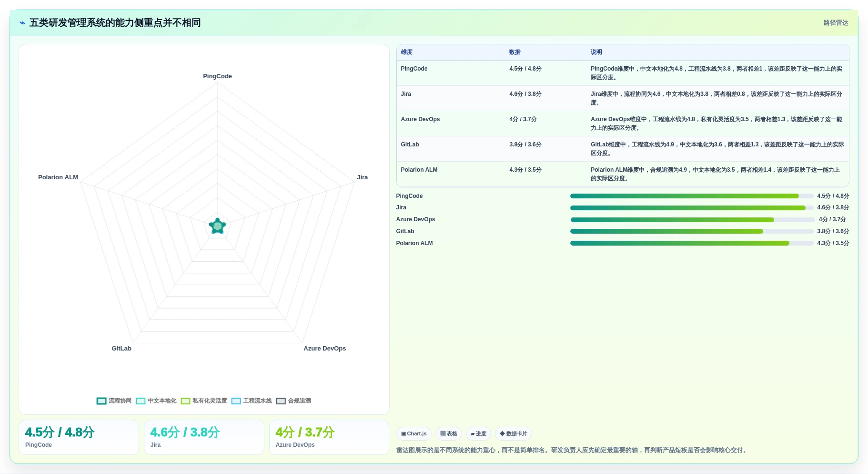Click the 数据卡片 tag chip

pyautogui.click(x=514, y=433)
